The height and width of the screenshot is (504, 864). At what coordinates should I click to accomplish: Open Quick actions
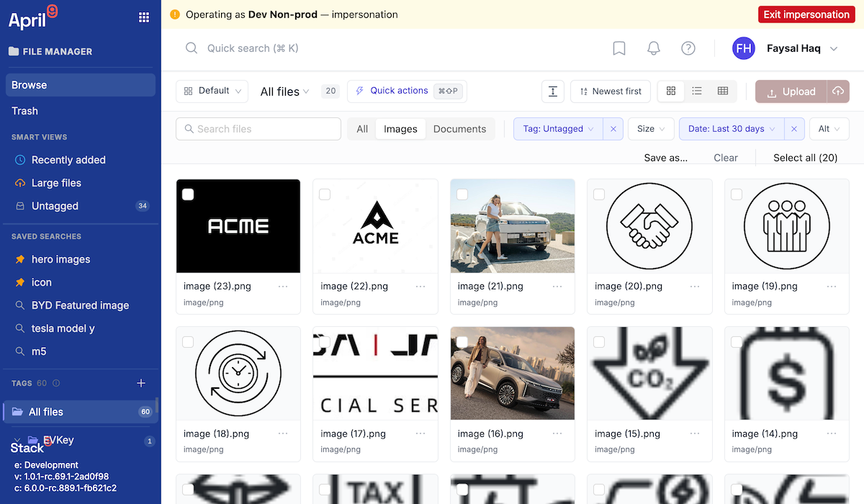[x=407, y=91]
